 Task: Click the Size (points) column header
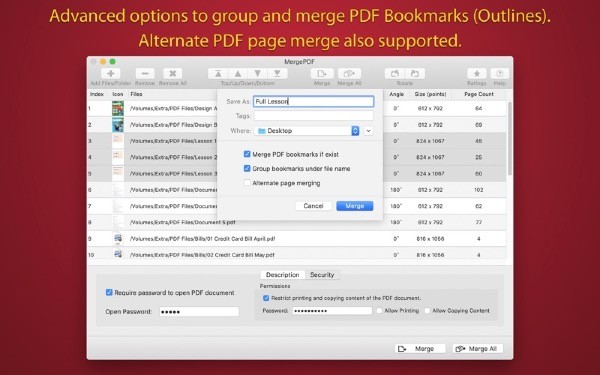pyautogui.click(x=430, y=94)
